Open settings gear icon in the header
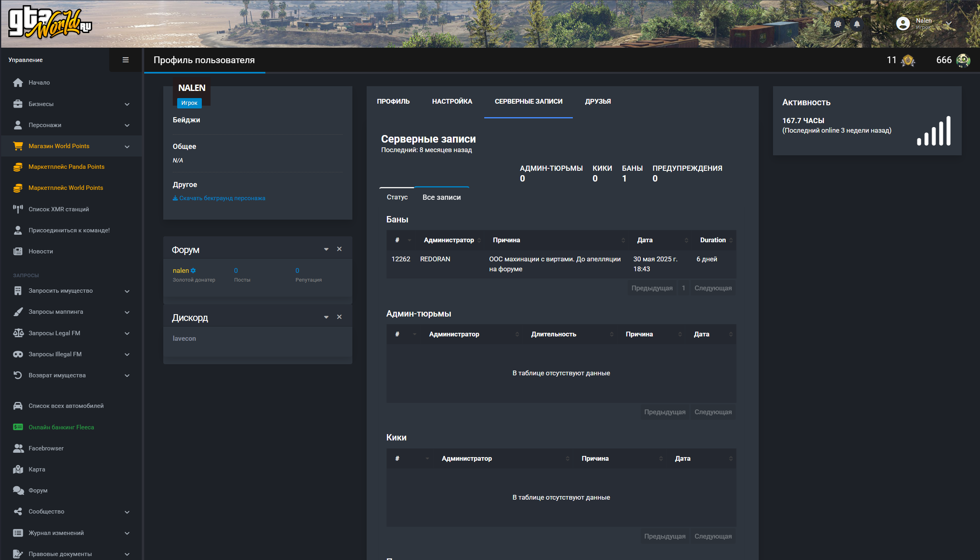980x560 pixels. coord(838,24)
